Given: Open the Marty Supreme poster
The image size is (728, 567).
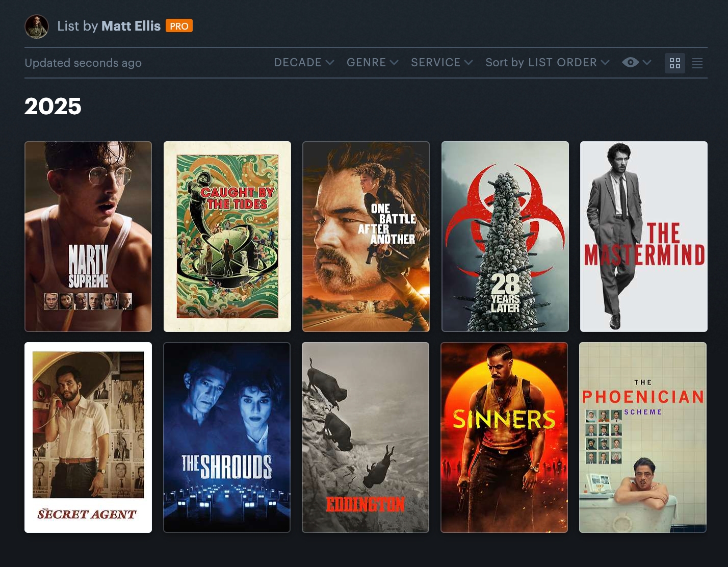Looking at the screenshot, I should point(88,237).
